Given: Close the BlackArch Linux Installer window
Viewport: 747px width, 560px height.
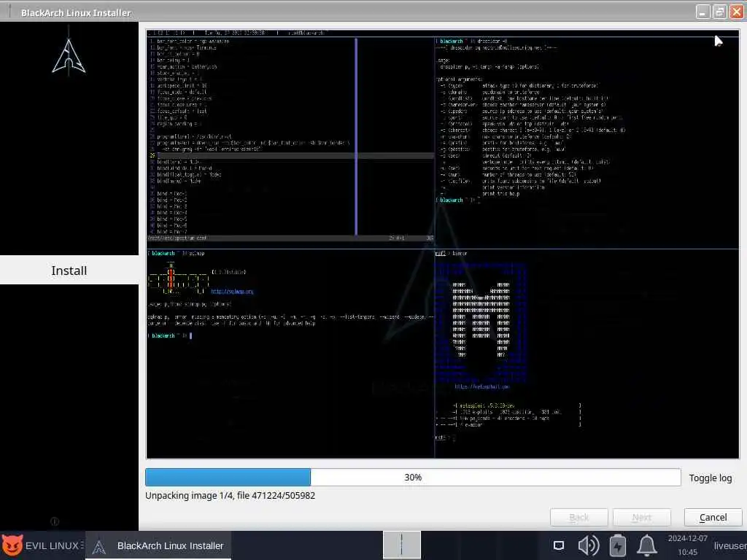Looking at the screenshot, I should click(x=737, y=12).
